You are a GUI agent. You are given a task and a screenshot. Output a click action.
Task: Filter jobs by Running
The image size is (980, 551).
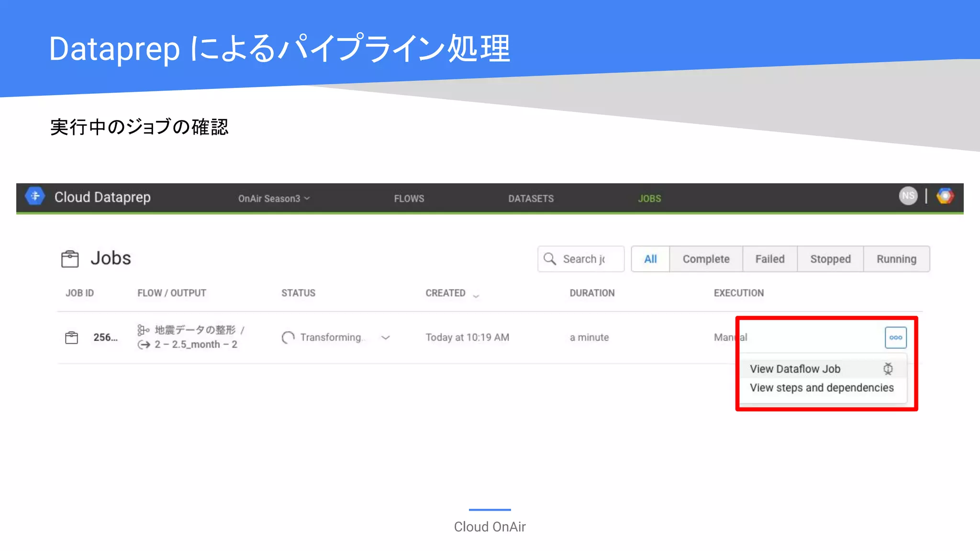[897, 259]
